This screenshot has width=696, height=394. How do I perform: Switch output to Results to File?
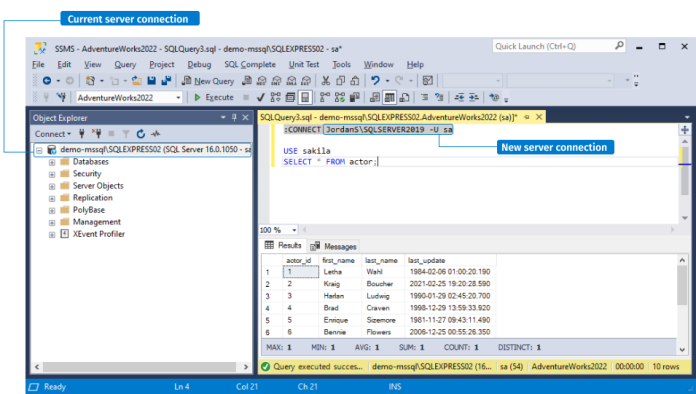coord(404,97)
